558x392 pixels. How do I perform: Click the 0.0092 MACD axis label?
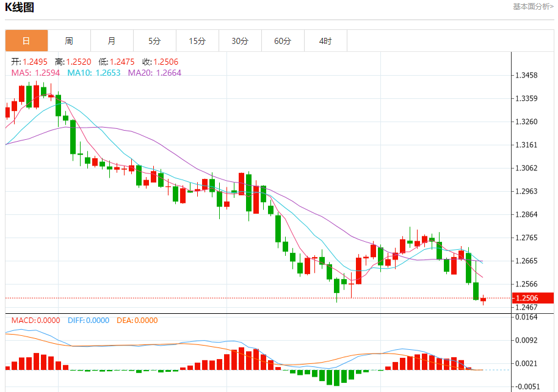[526, 340]
